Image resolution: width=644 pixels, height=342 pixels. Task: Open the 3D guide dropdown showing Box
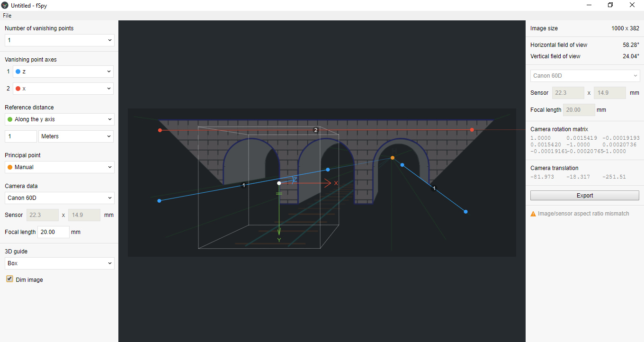[60, 263]
